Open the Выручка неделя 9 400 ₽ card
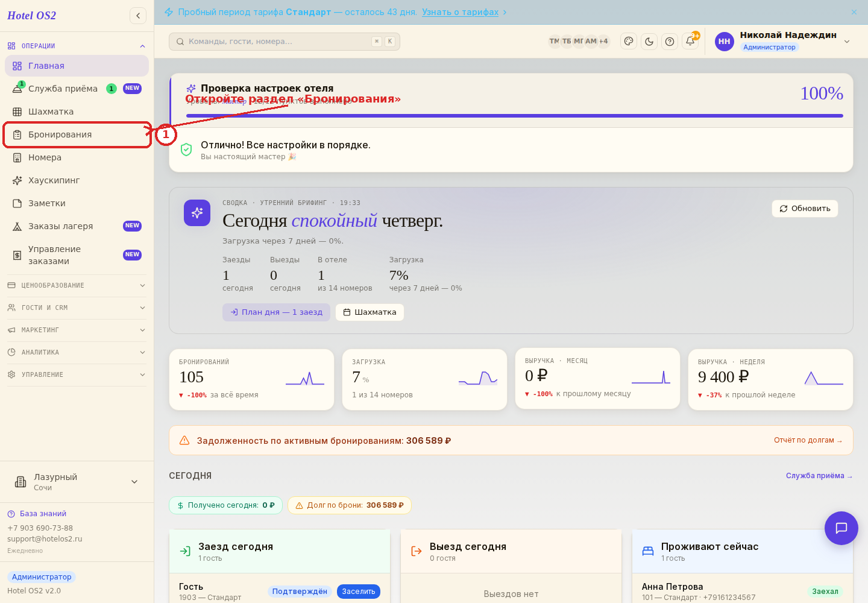 [770, 380]
